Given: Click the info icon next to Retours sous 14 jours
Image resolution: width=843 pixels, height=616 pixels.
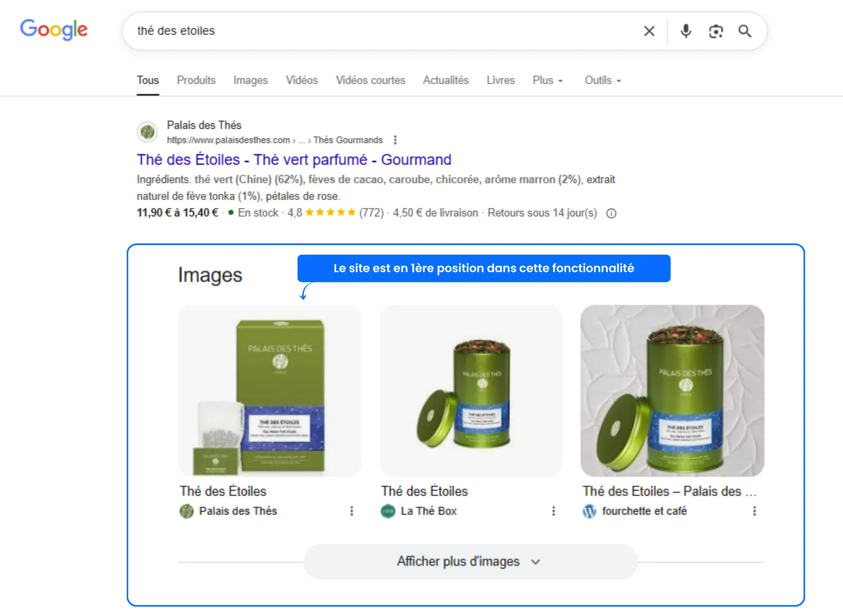Looking at the screenshot, I should coord(611,213).
